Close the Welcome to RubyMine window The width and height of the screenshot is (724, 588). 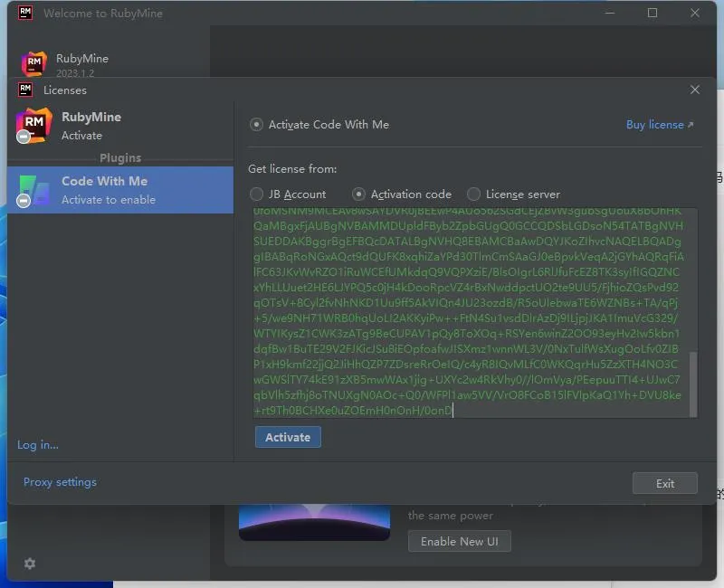[695, 13]
